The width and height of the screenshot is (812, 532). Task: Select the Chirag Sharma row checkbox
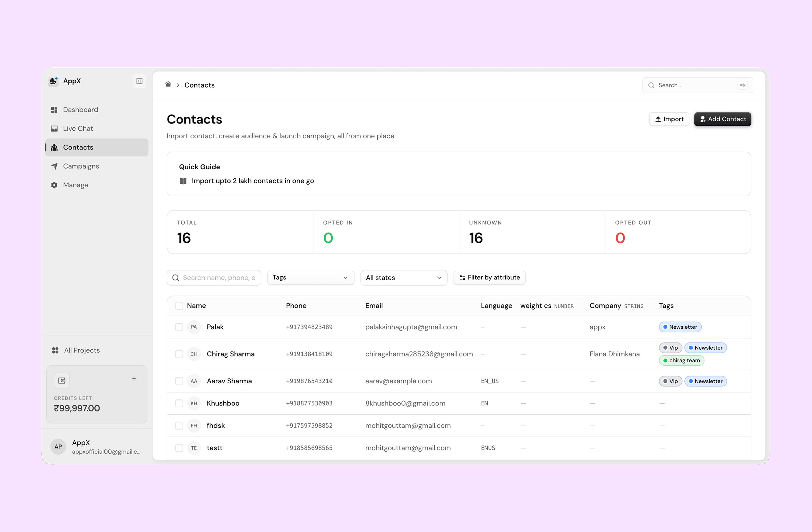(x=179, y=354)
